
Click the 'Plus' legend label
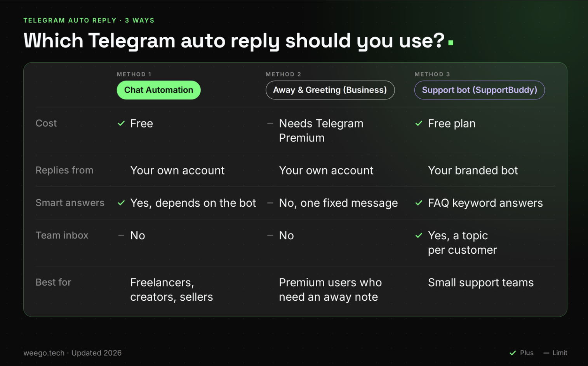coord(527,353)
